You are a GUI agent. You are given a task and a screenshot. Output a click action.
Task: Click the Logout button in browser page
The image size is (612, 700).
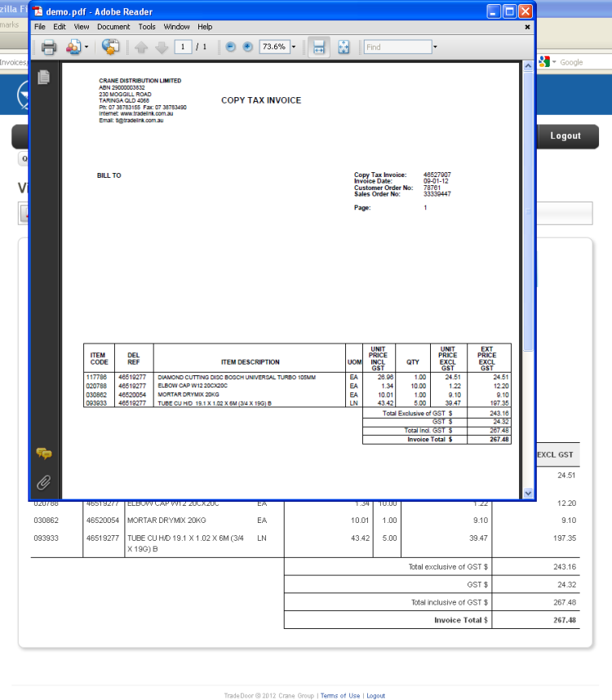click(x=566, y=136)
